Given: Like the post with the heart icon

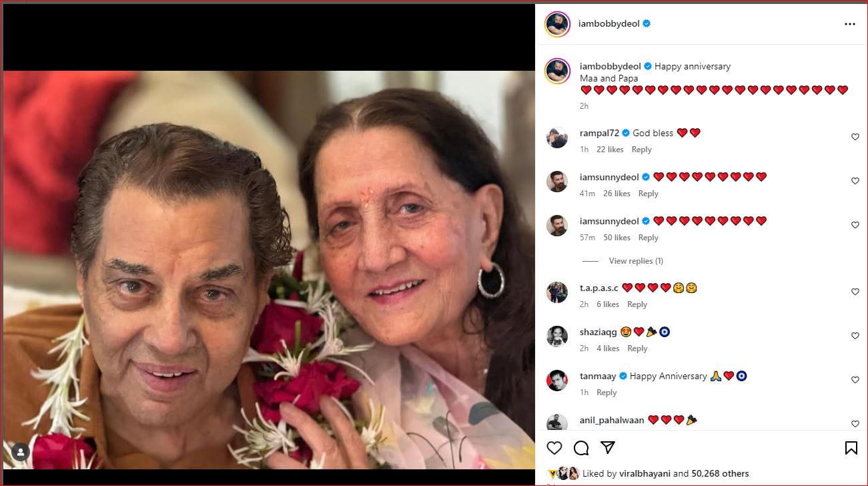Looking at the screenshot, I should [x=554, y=448].
